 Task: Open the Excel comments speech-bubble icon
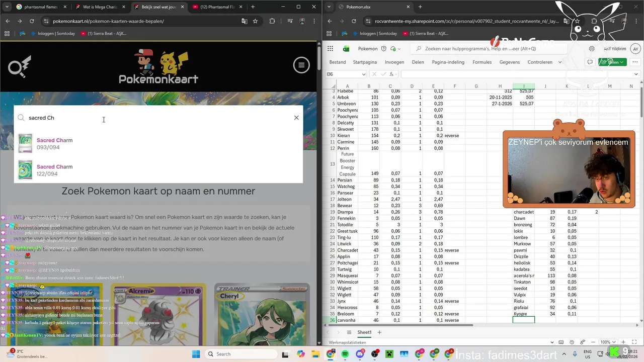590,62
